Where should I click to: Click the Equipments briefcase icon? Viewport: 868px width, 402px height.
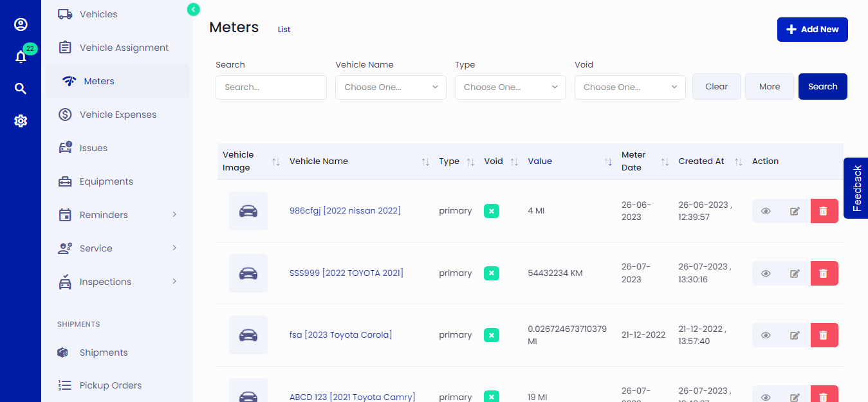point(64,181)
